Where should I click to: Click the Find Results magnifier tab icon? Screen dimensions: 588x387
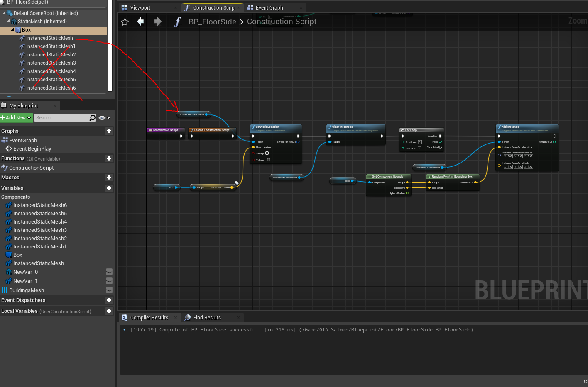(x=188, y=318)
